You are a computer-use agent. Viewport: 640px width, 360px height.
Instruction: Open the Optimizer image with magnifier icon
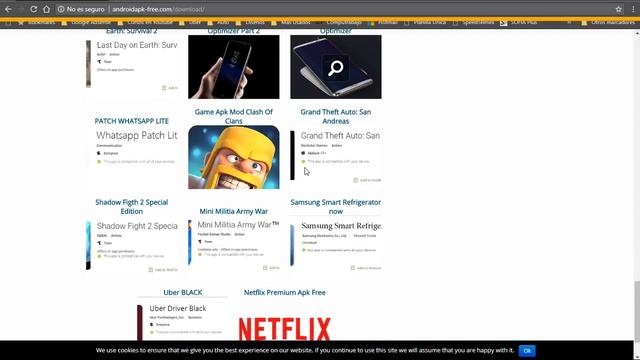(336, 67)
